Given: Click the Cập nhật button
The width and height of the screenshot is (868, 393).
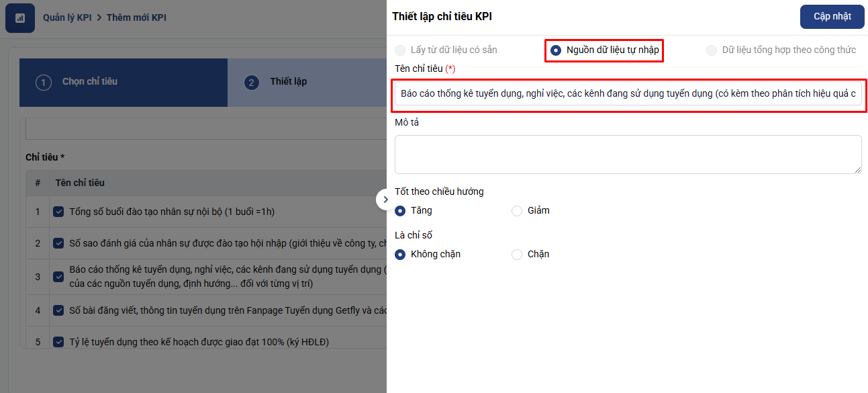Looking at the screenshot, I should [832, 17].
